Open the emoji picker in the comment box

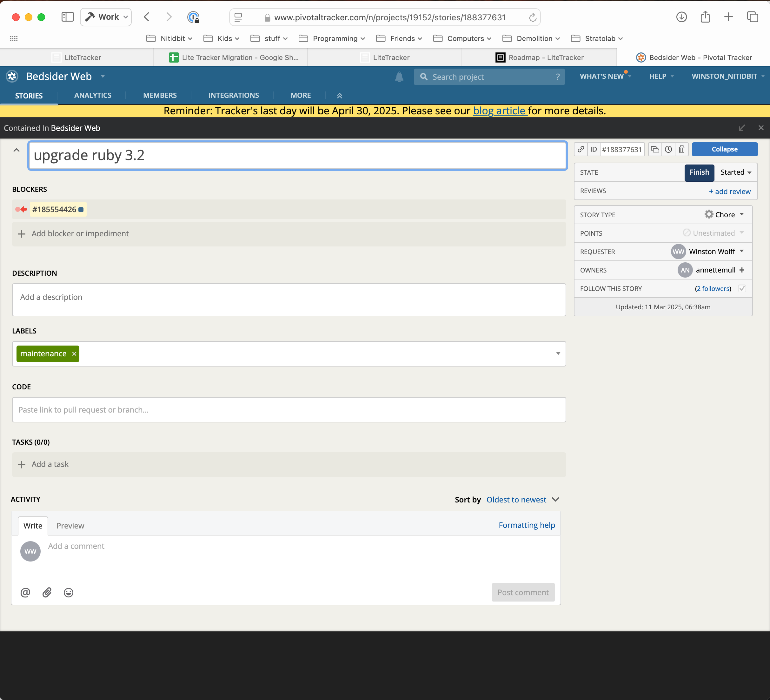click(x=68, y=592)
